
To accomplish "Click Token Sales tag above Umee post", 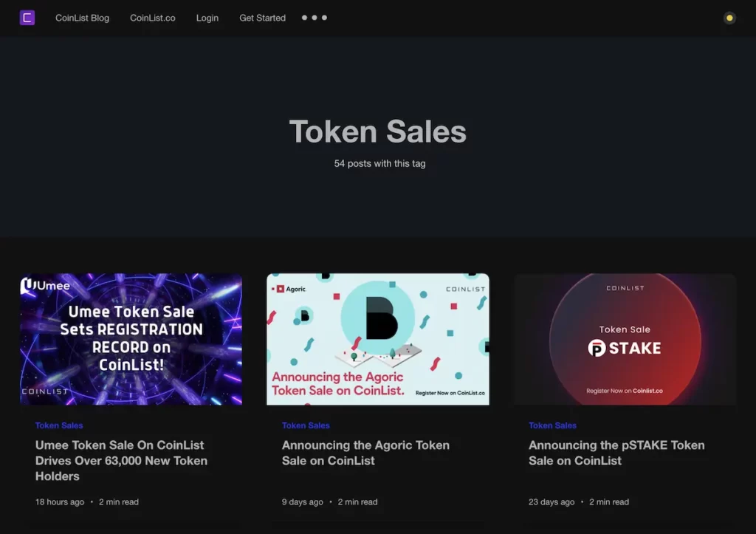I will coord(59,425).
